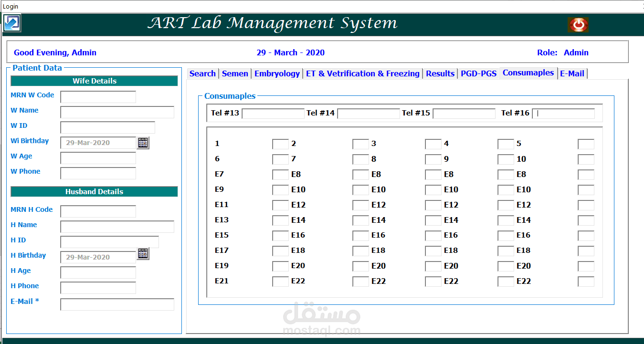644x344 pixels.
Task: Click the Tel #13 input field
Action: (x=273, y=114)
